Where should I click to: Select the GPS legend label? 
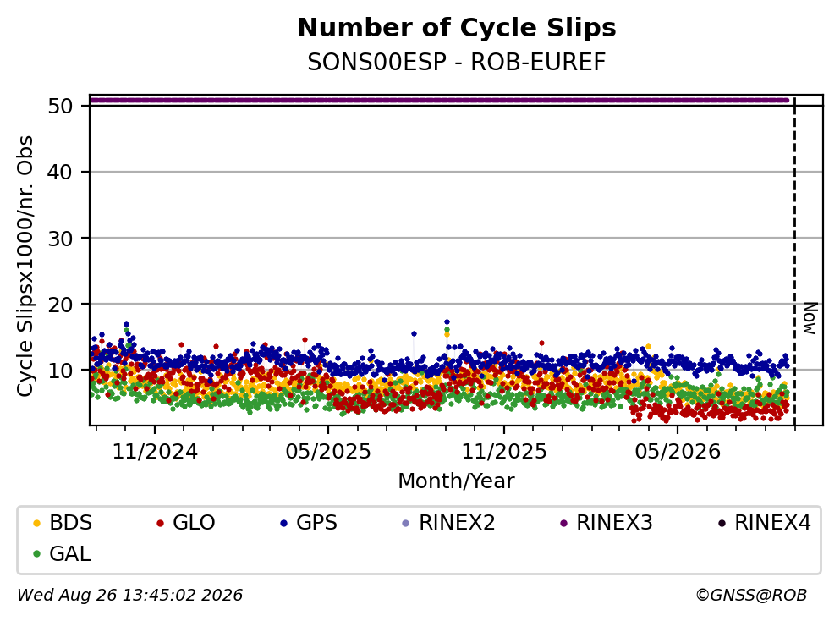[x=316, y=523]
